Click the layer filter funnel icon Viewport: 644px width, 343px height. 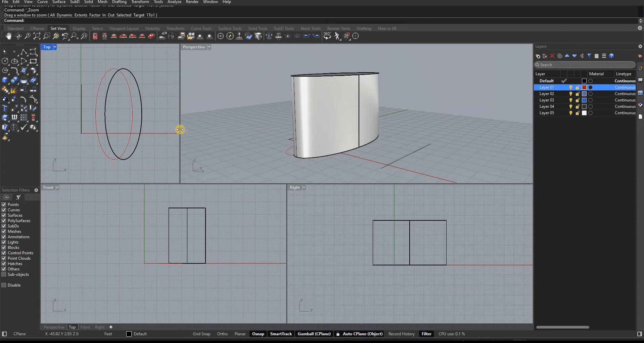click(x=589, y=56)
